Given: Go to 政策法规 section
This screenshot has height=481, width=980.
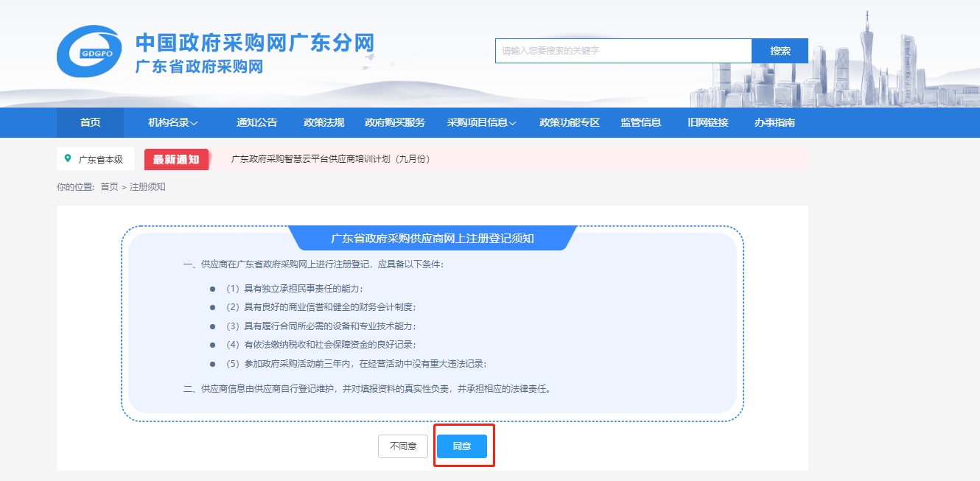Looking at the screenshot, I should 324,122.
